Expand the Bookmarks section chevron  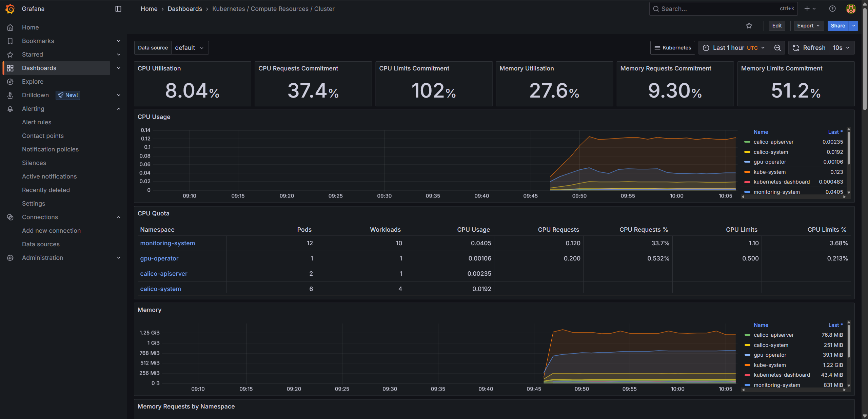point(119,41)
